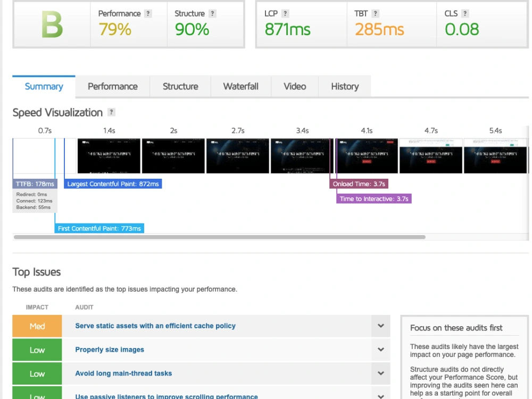Screen dimensions: 532x399
Task: Open Use passive listeners audit link
Action: point(167,396)
